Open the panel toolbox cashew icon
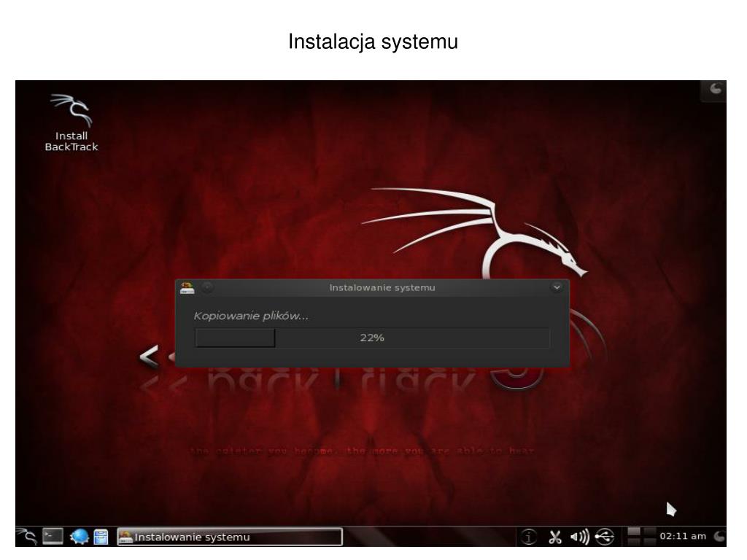747x560 pixels. tap(719, 537)
